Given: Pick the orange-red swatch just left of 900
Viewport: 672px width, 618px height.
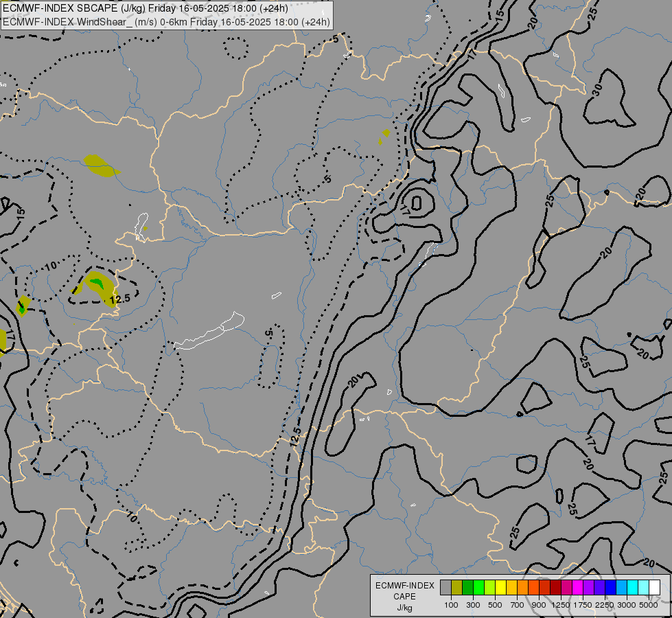Looking at the screenshot, I should 533,587.
